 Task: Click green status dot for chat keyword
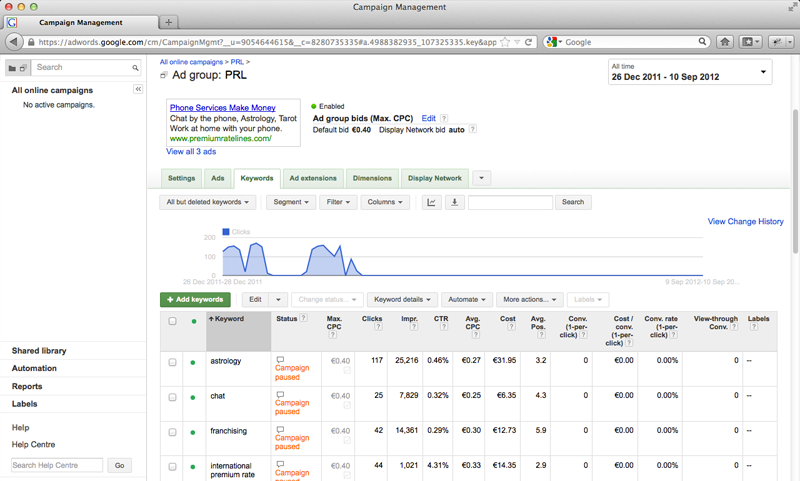tap(193, 397)
